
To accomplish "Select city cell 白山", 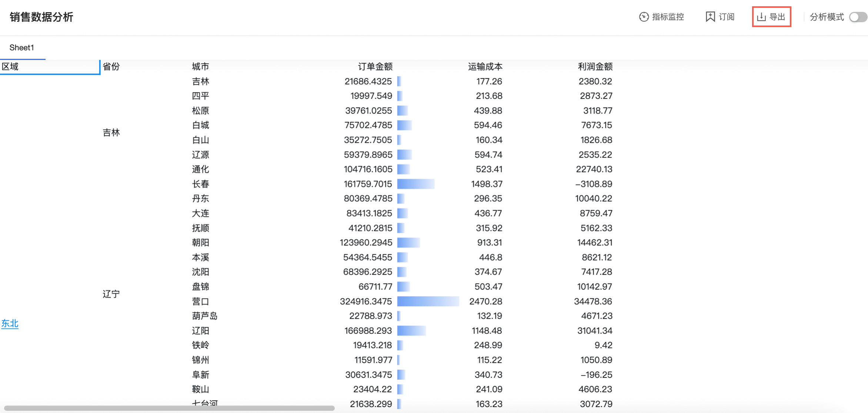I will click(x=201, y=140).
